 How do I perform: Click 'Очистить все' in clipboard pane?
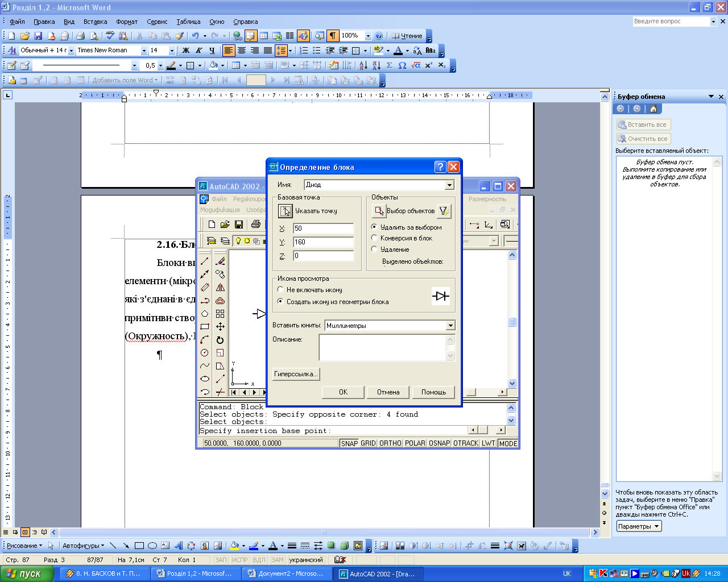[643, 139]
